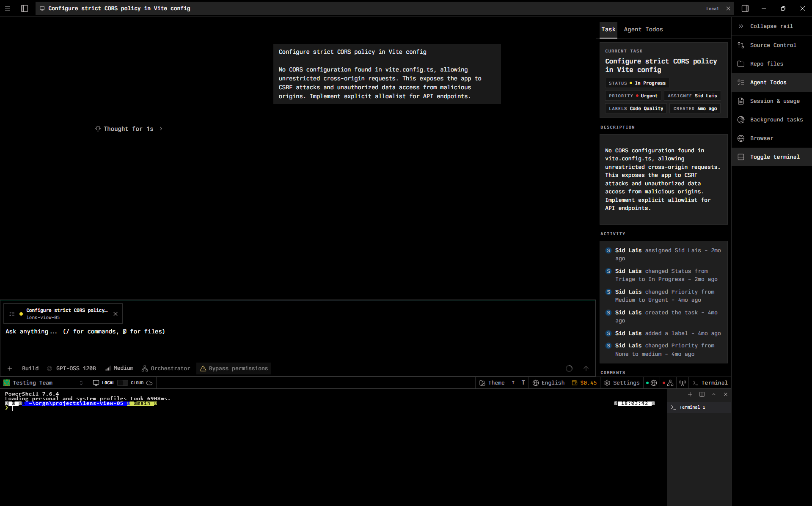Increase font size with large T

pyautogui.click(x=523, y=383)
